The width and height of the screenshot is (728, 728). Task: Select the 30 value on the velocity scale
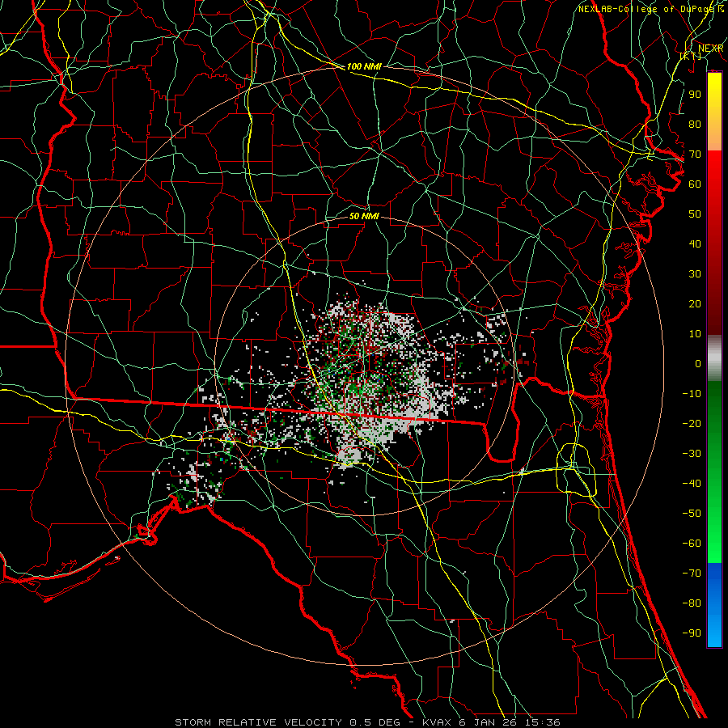click(x=695, y=274)
